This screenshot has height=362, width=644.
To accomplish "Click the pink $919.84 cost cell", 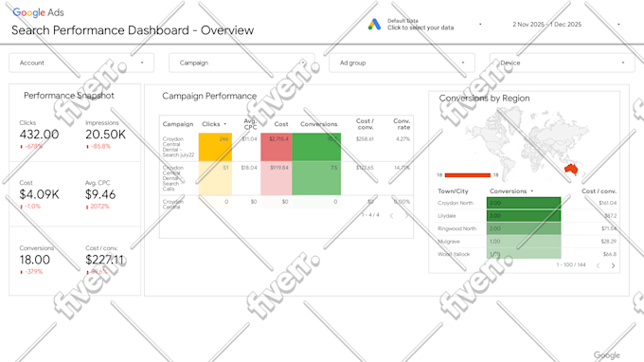I will tap(277, 178).
